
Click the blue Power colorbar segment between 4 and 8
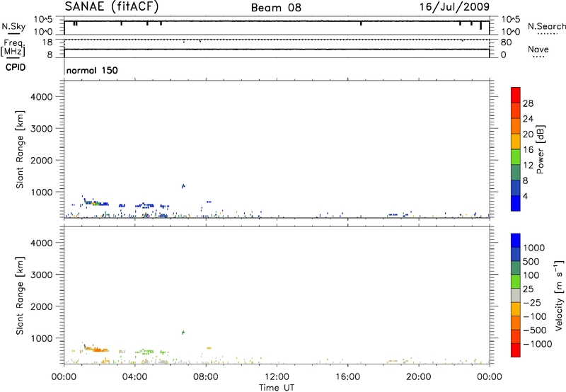(516, 188)
